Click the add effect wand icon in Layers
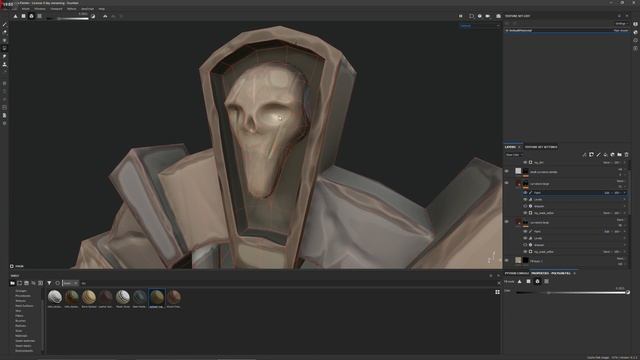This screenshot has width=640, height=360. coord(584,155)
